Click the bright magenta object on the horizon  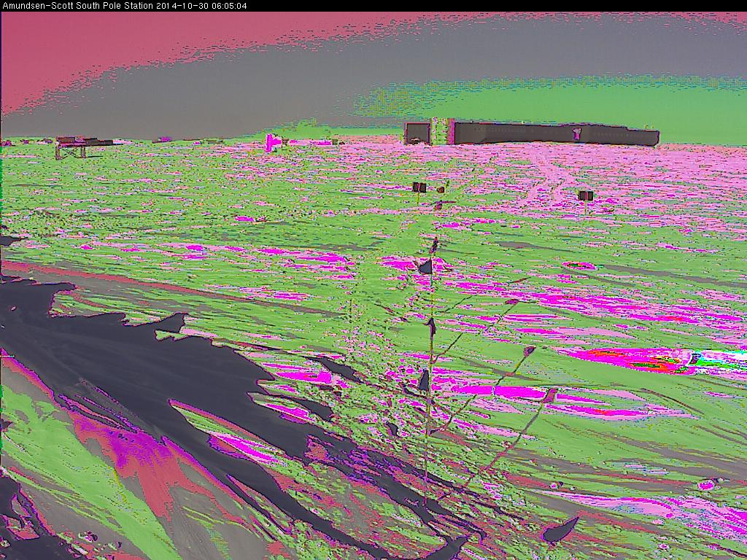coord(273,141)
